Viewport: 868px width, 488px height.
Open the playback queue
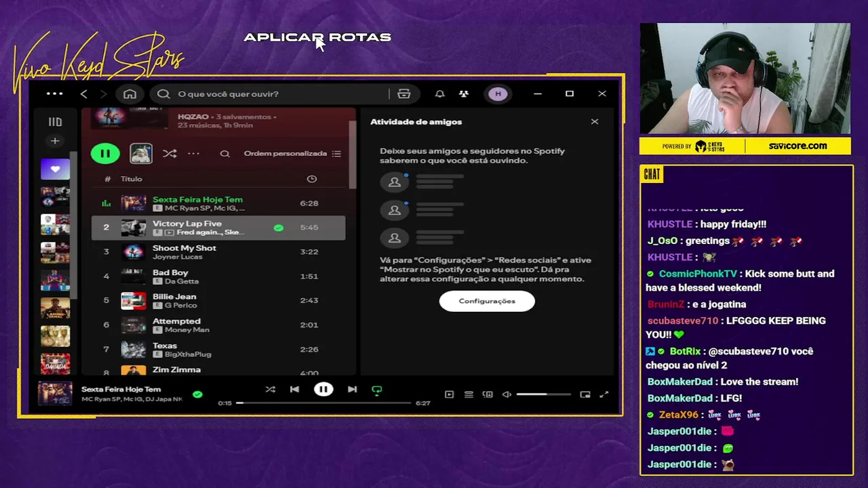tap(469, 394)
